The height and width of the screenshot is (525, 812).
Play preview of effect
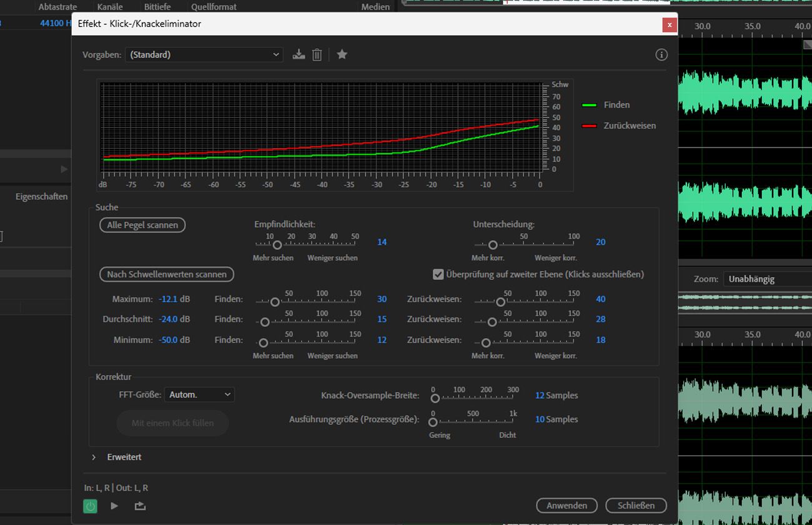(x=114, y=506)
